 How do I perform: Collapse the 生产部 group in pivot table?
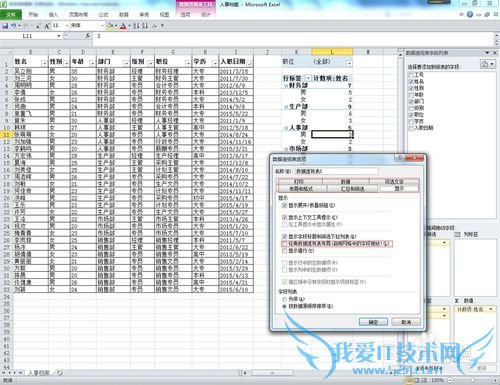pyautogui.click(x=286, y=107)
